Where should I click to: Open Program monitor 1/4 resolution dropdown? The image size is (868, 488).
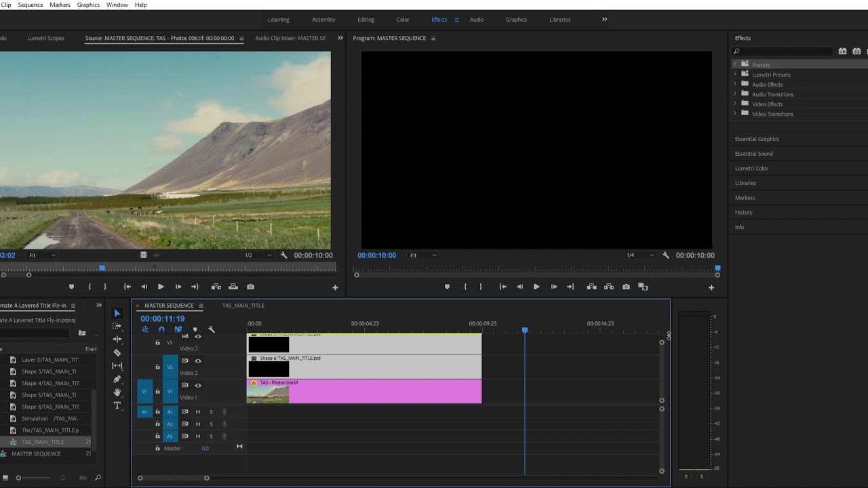639,256
